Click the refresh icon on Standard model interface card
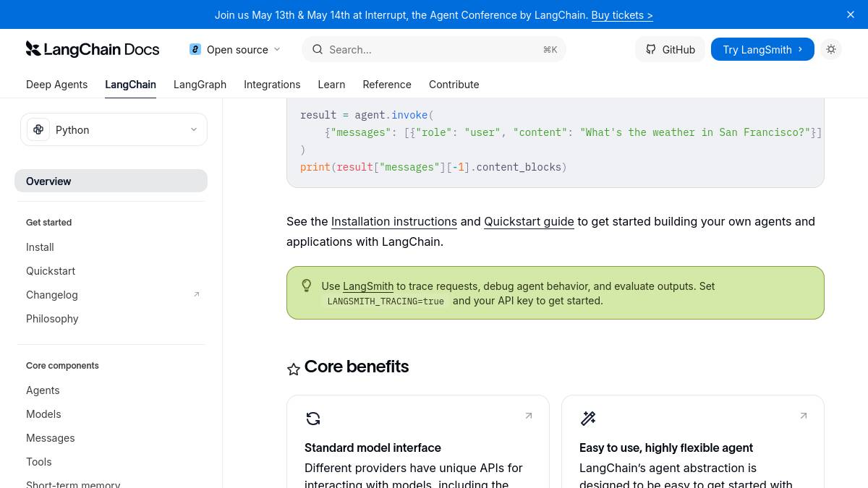Screen dimensions: 868x488 [313, 419]
